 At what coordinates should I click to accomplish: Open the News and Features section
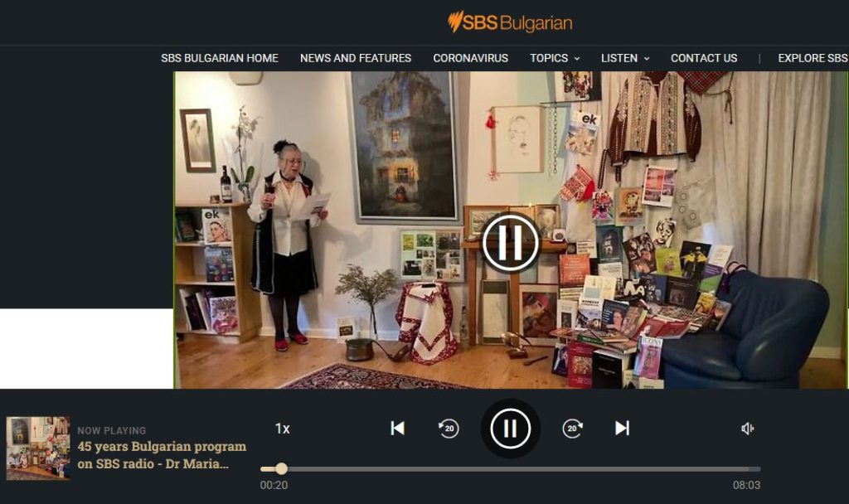tap(356, 58)
